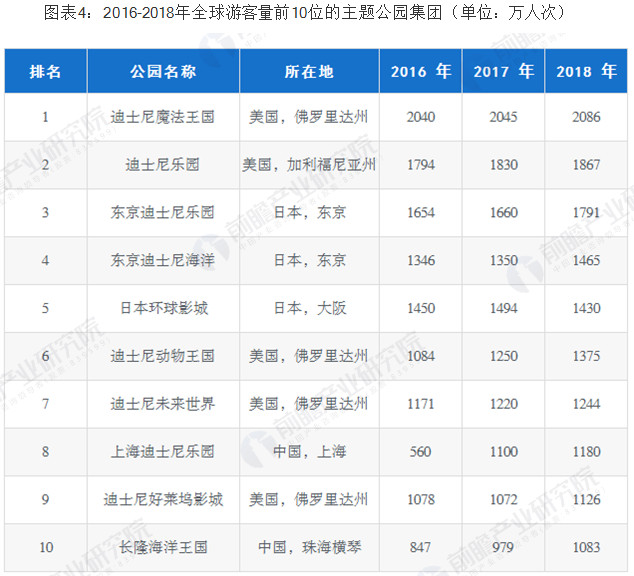Image resolution: width=634 pixels, height=576 pixels.
Task: Click the value 2086
Action: (586, 117)
